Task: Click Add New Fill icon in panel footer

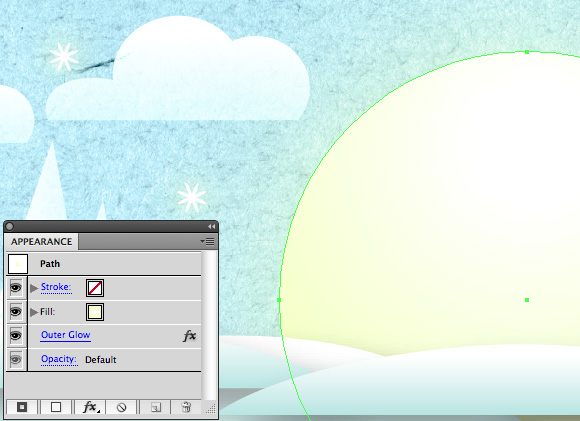Action: 56,407
